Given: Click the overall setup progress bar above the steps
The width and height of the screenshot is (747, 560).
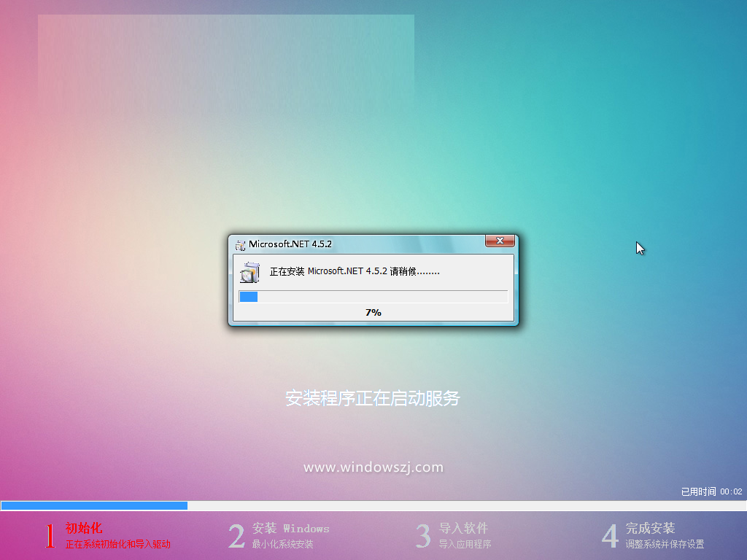Looking at the screenshot, I should 373,505.
